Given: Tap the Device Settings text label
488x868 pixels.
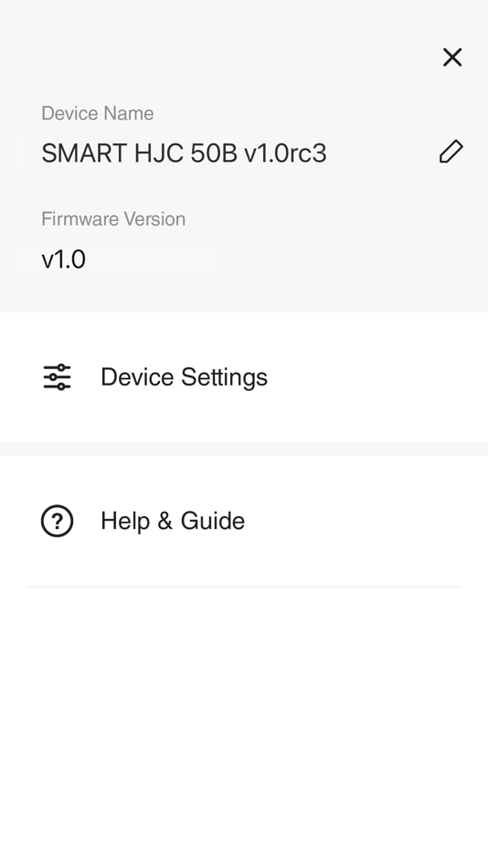Looking at the screenshot, I should 184,377.
